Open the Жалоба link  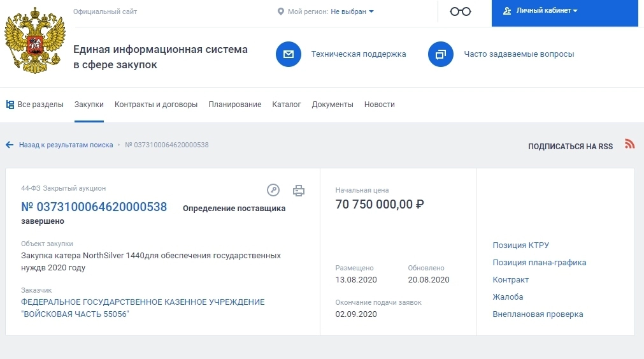508,297
